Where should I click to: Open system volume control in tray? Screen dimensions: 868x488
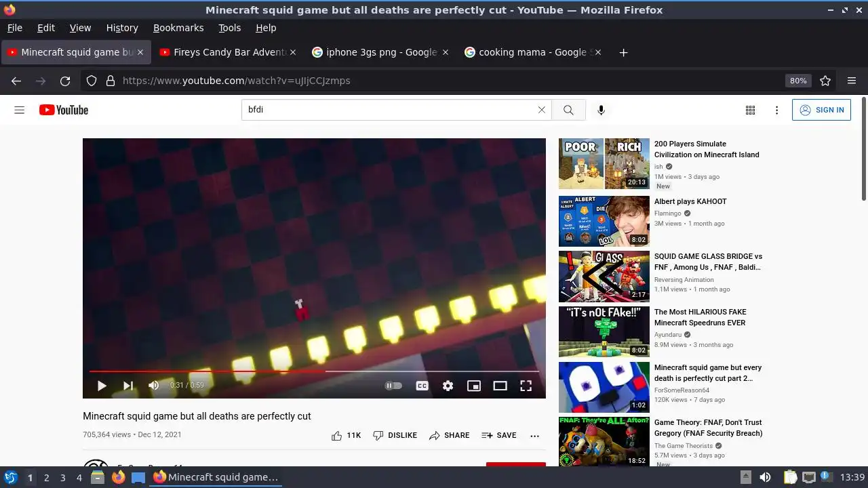point(765,477)
